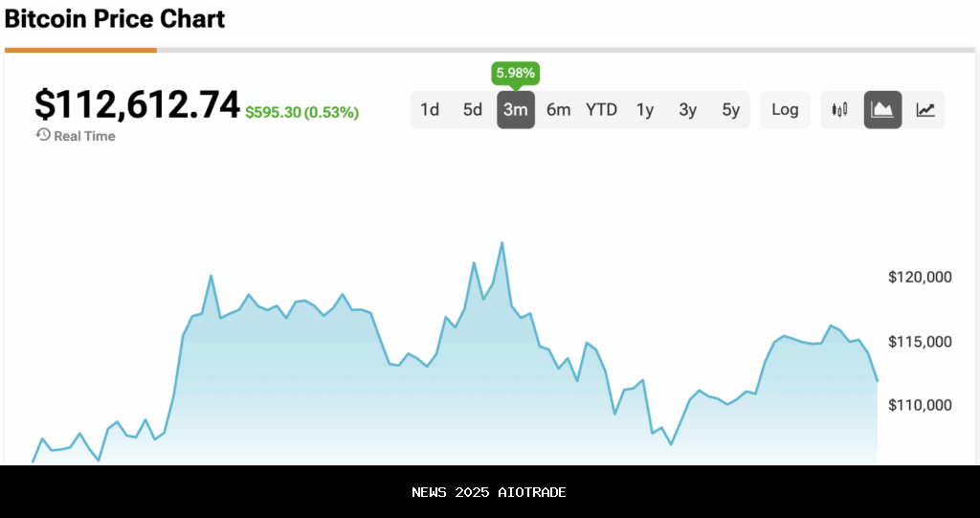The width and height of the screenshot is (980, 518).
Task: Select the 3m time range
Action: coord(516,110)
